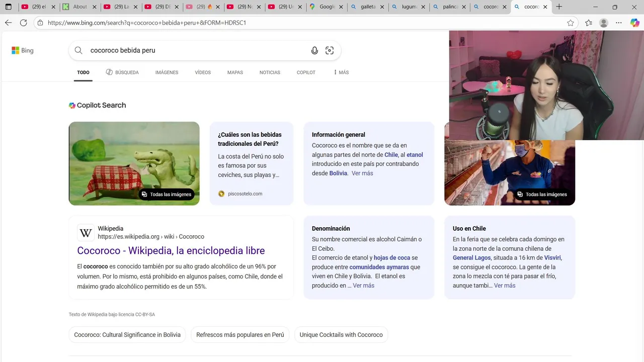Open 'Cocoroco - Wikipedia, la enciclopedia libre' result

tap(171, 250)
